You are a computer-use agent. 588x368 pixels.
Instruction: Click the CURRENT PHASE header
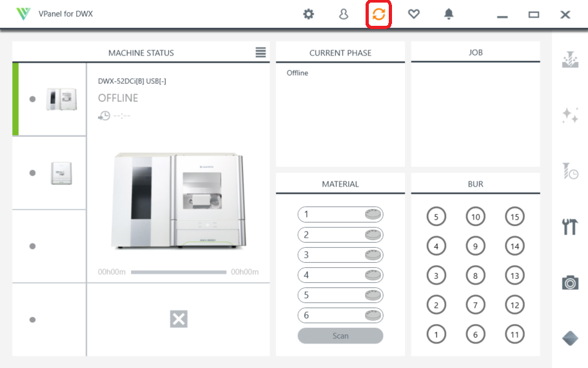[x=340, y=53]
